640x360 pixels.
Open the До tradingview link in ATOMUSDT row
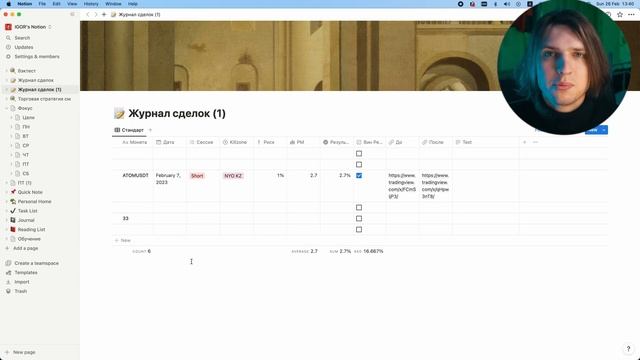coord(402,186)
